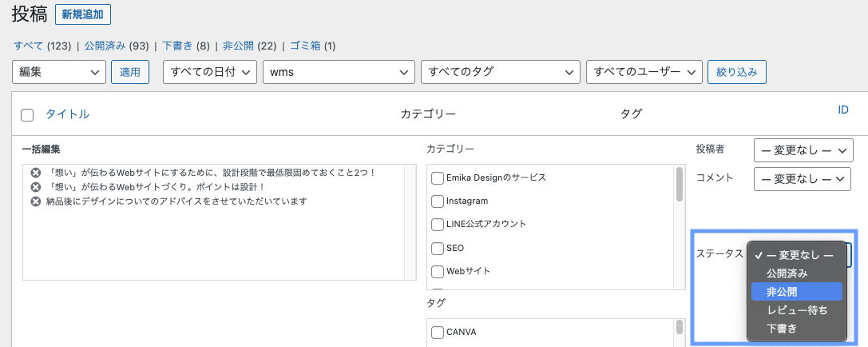Remove the second post from bulk edit list
This screenshot has width=868, height=347.
pos(35,187)
